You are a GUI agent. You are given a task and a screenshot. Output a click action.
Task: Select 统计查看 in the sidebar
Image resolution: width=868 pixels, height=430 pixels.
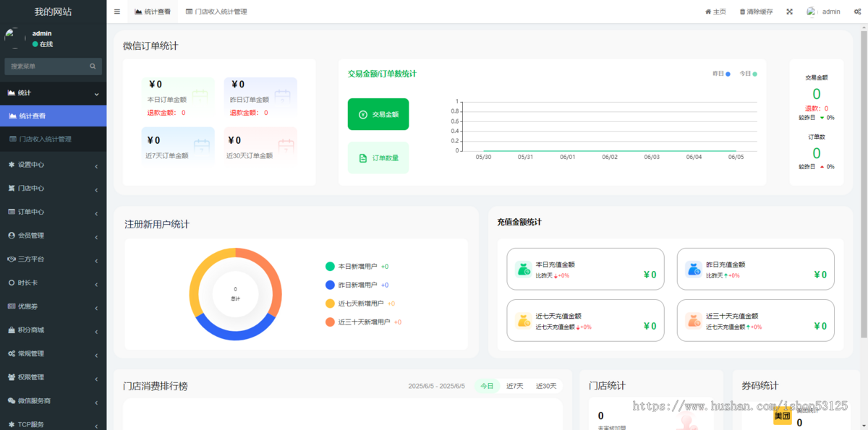click(53, 116)
